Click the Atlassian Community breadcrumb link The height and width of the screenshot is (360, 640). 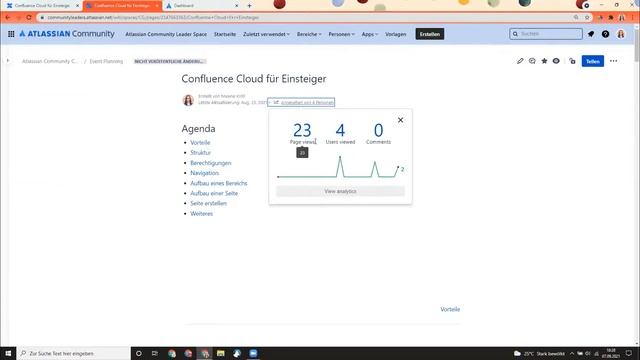(49, 61)
